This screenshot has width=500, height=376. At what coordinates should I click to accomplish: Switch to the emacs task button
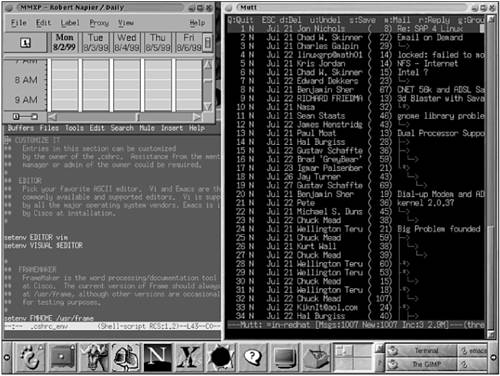tap(472, 350)
